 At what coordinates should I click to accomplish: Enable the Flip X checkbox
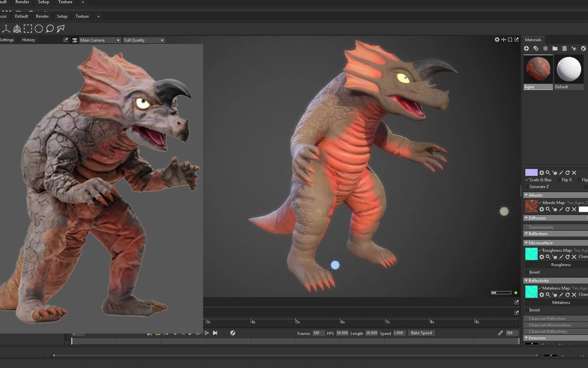pos(559,180)
